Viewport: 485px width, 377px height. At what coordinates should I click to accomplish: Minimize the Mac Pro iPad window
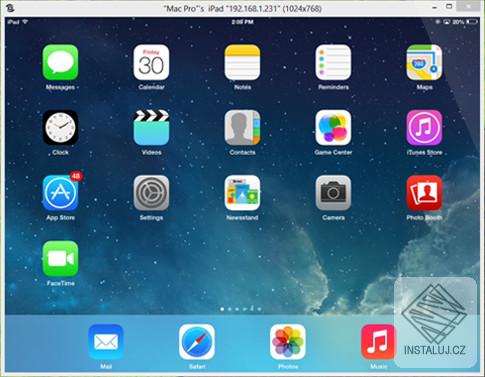tap(435, 8)
